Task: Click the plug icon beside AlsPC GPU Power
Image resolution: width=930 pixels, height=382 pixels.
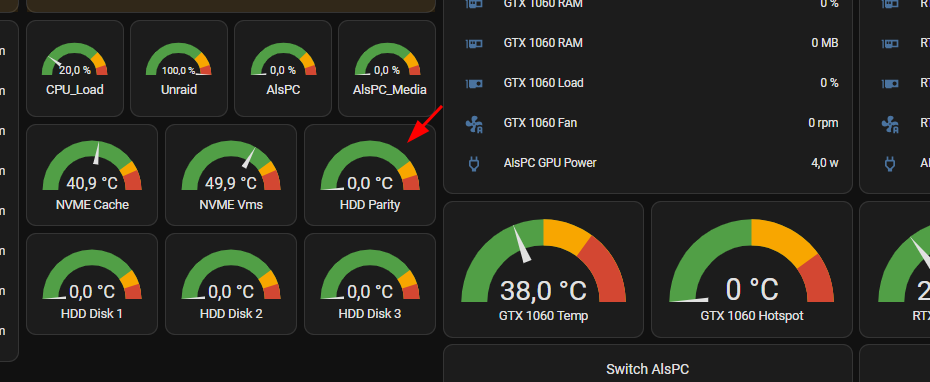Action: click(474, 163)
